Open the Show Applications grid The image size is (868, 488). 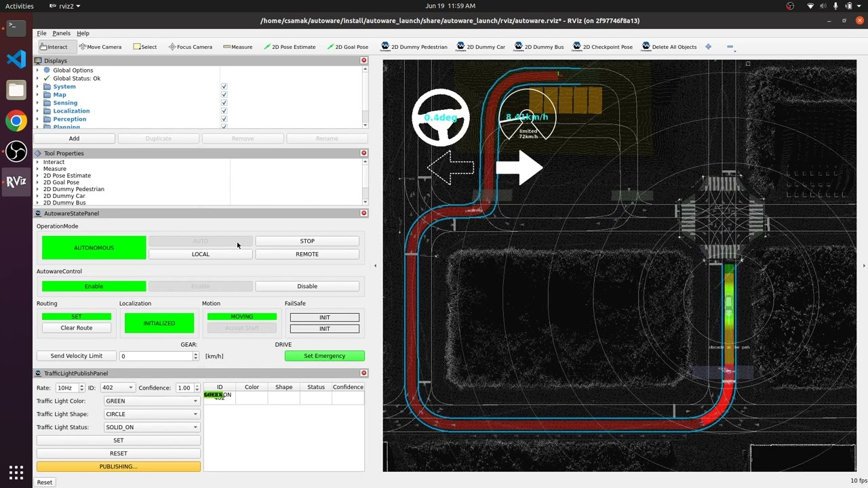pyautogui.click(x=16, y=472)
